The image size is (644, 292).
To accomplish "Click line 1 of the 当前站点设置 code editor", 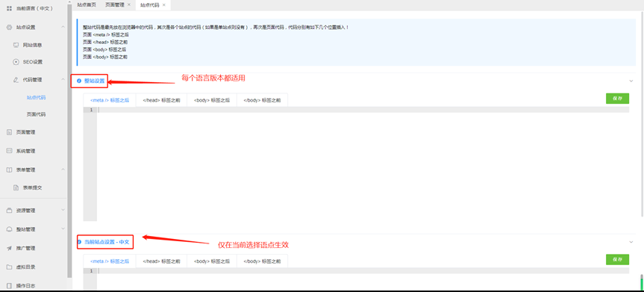I will coord(363,271).
